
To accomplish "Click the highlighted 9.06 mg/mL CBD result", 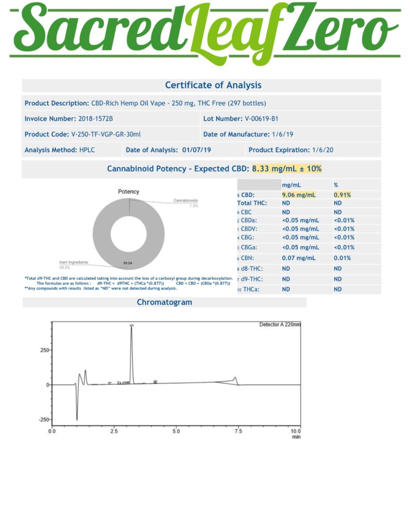I will point(299,195).
